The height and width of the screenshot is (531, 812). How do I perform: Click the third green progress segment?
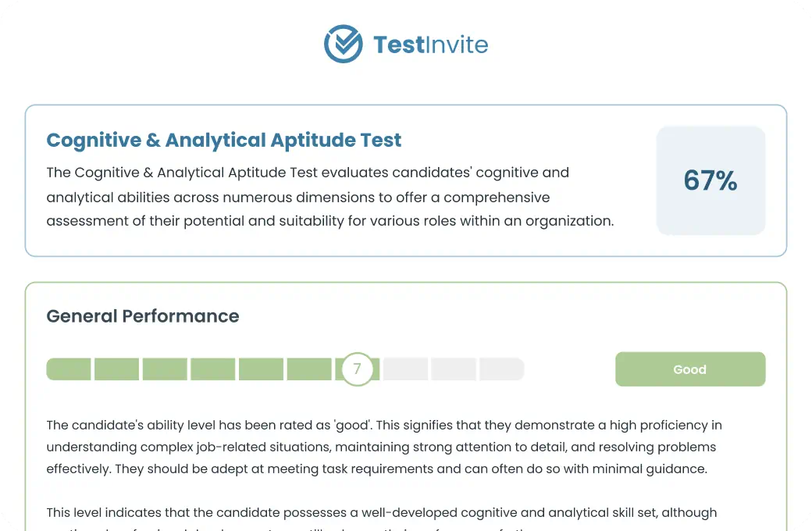coord(165,369)
